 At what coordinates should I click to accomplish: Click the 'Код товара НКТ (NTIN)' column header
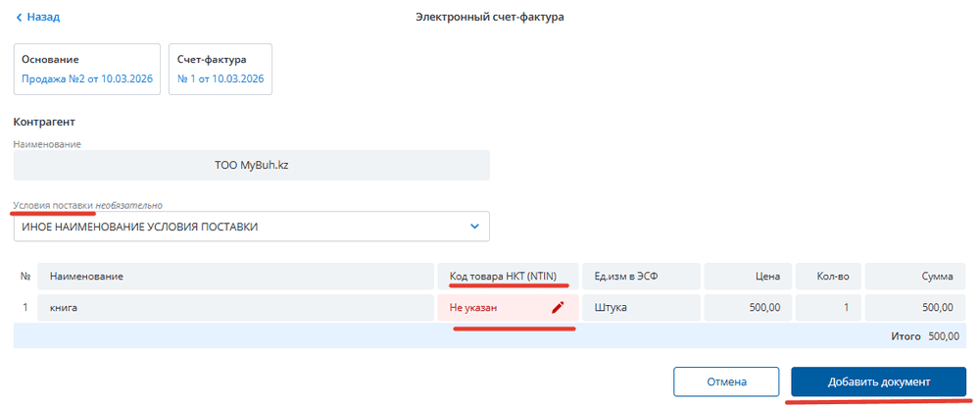coord(507,277)
